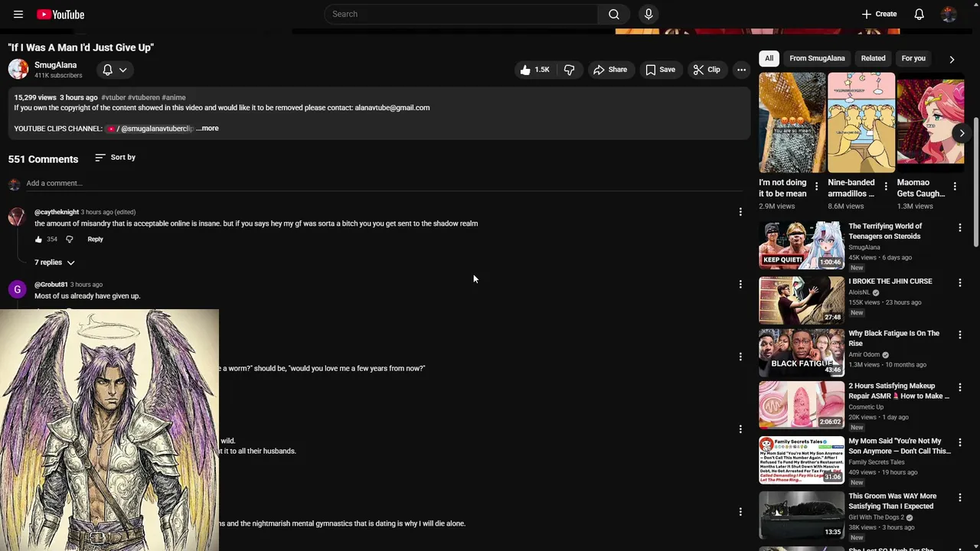This screenshot has height=551, width=980.
Task: Open the Family Secrets Tales channel name
Action: coord(876,462)
